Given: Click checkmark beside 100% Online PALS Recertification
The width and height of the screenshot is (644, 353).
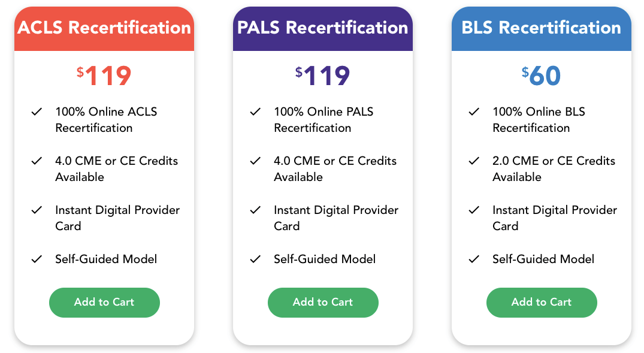Looking at the screenshot, I should click(x=255, y=111).
